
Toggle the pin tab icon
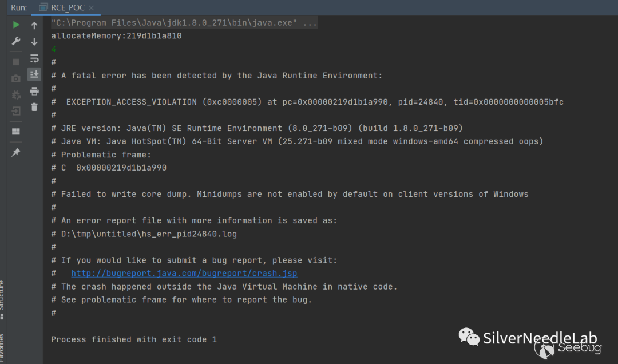(x=16, y=153)
